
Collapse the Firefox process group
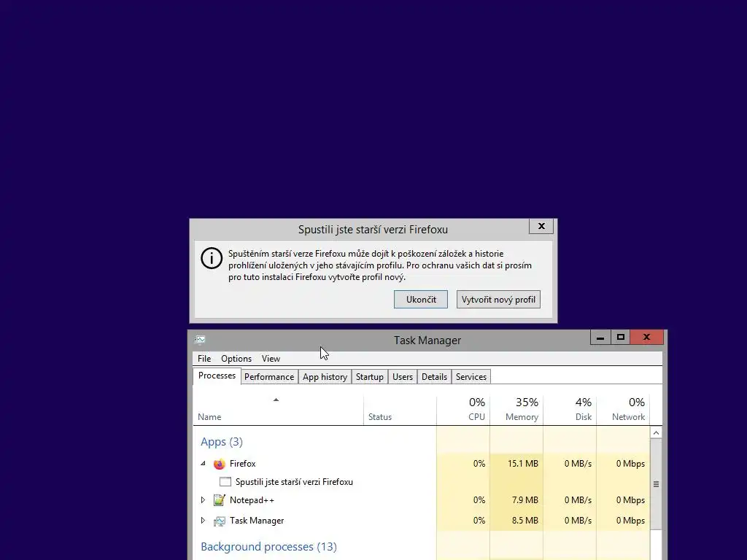click(x=203, y=463)
